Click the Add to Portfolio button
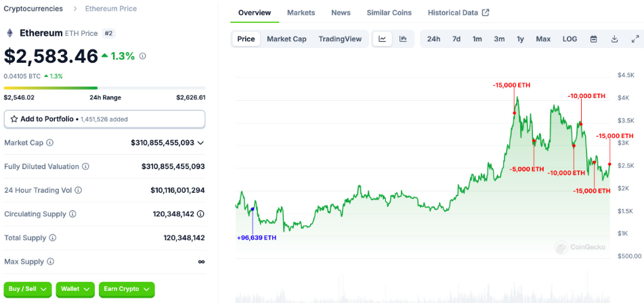Image resolution: width=644 pixels, height=303 pixels. pos(104,119)
